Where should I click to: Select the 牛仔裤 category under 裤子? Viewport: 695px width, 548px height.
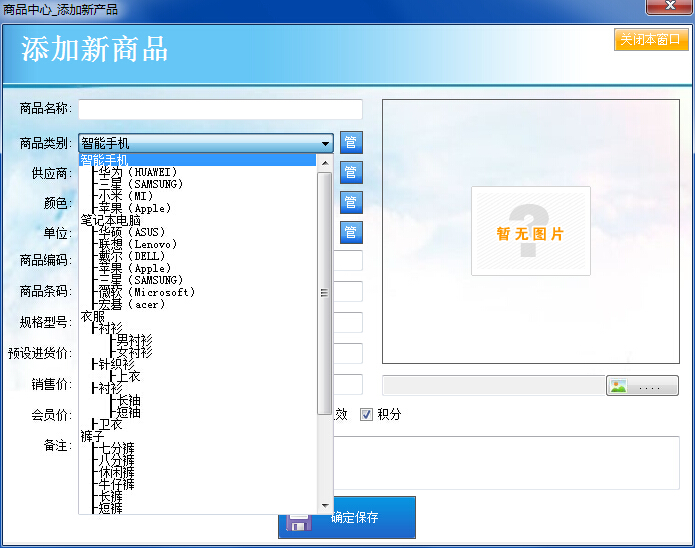point(116,484)
